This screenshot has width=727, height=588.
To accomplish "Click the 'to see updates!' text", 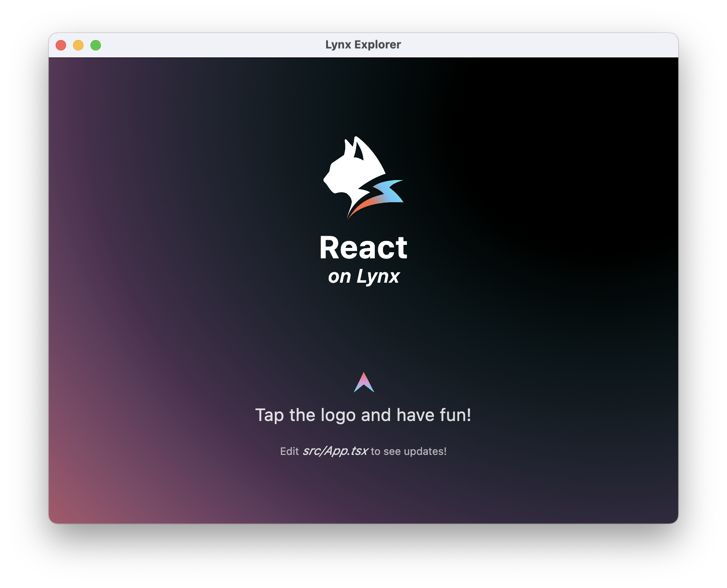I will click(408, 451).
